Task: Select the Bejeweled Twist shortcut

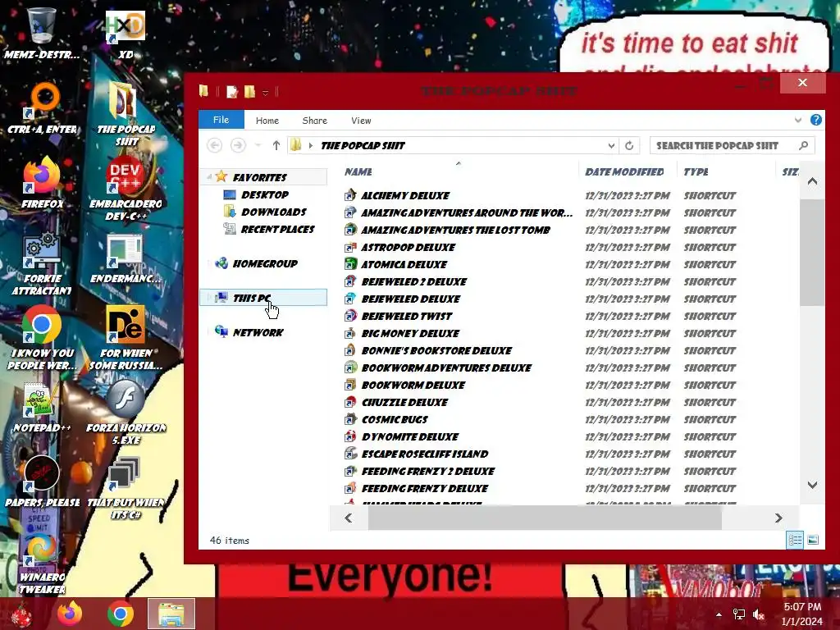Action: (x=406, y=316)
